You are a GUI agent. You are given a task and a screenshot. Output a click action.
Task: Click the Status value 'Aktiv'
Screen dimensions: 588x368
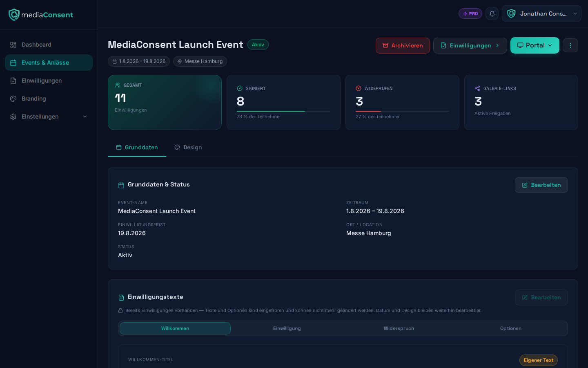(125, 255)
